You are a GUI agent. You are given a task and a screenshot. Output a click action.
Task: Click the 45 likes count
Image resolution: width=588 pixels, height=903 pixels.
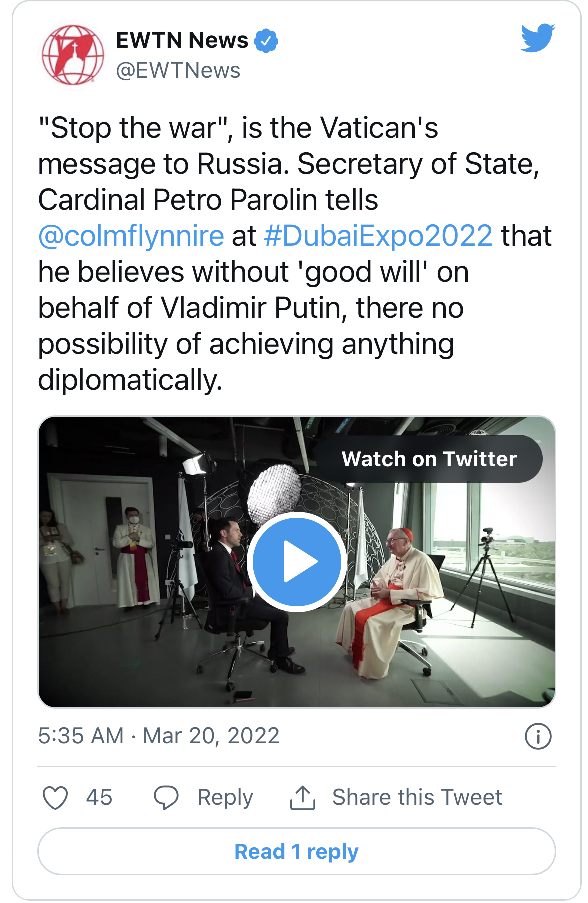[x=99, y=797]
